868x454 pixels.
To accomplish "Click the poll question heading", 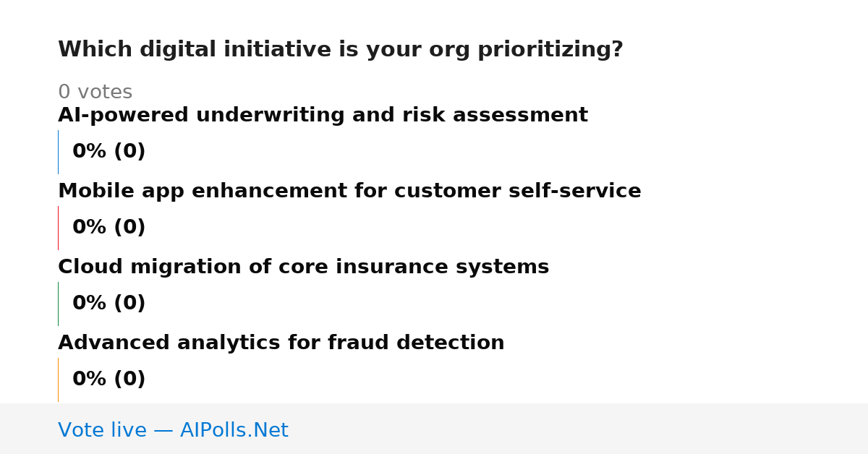I will (x=340, y=50).
